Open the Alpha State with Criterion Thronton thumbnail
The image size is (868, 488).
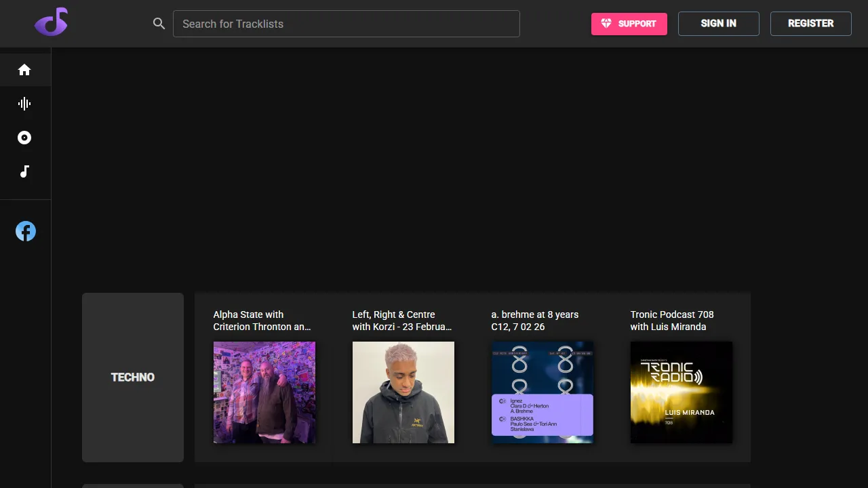coord(264,392)
